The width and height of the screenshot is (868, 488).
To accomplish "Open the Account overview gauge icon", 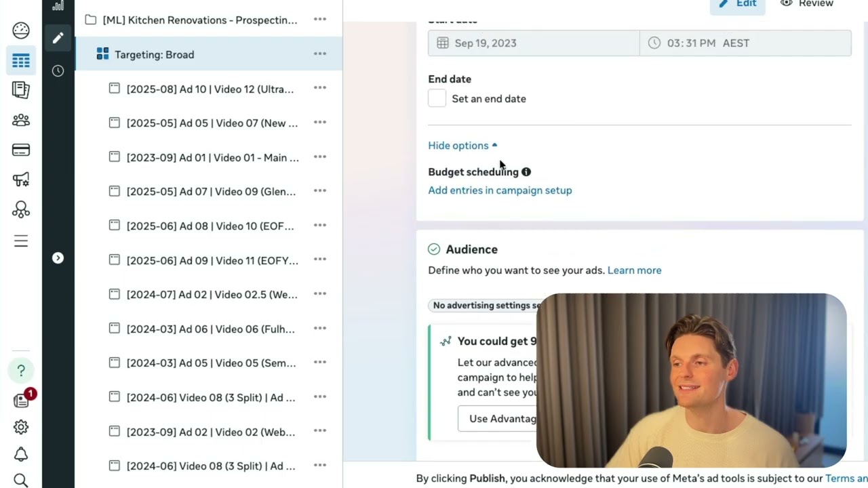I will (x=21, y=30).
